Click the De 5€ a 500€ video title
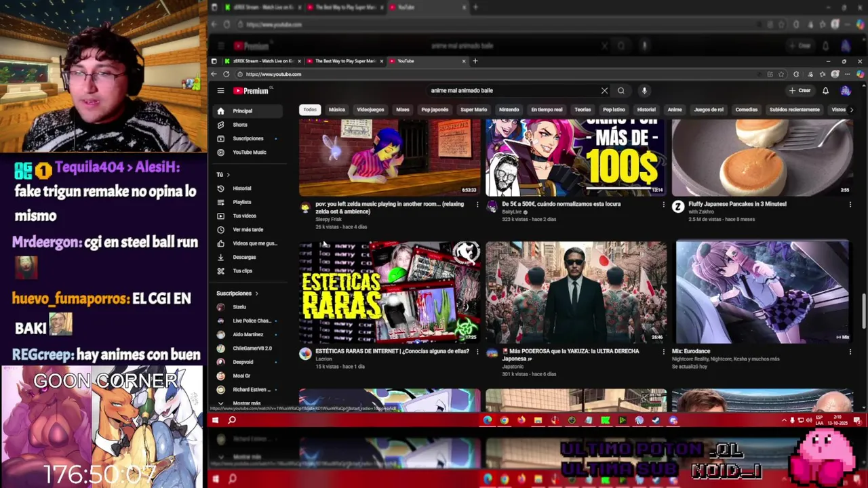Image resolution: width=868 pixels, height=488 pixels. point(561,204)
